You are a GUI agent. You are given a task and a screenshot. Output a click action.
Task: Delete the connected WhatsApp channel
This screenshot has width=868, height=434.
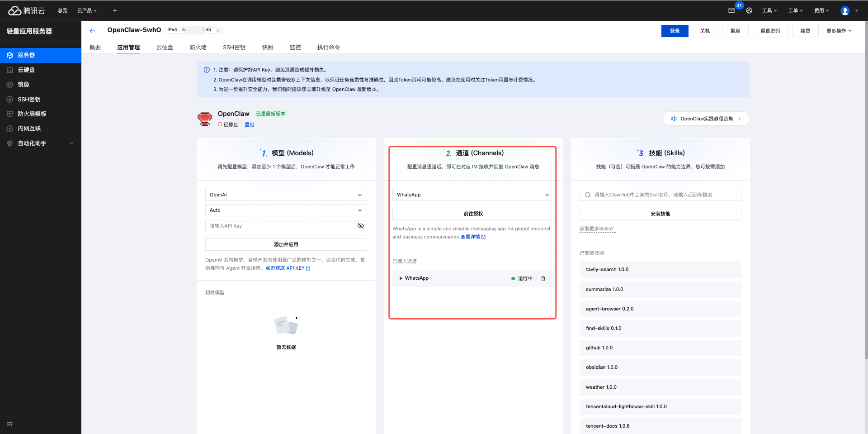coord(543,278)
